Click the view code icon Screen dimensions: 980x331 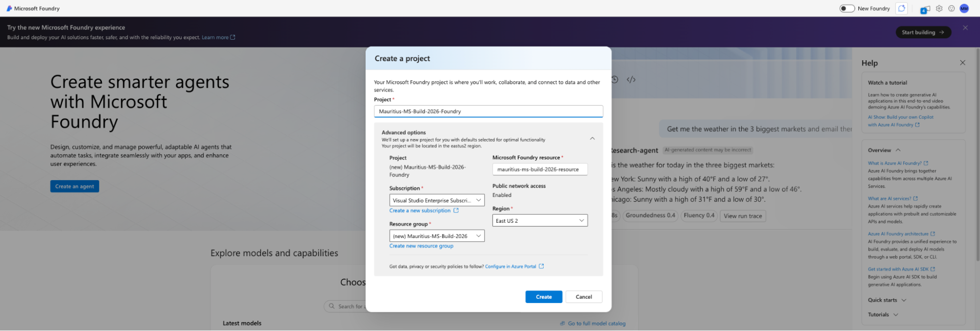pos(631,79)
